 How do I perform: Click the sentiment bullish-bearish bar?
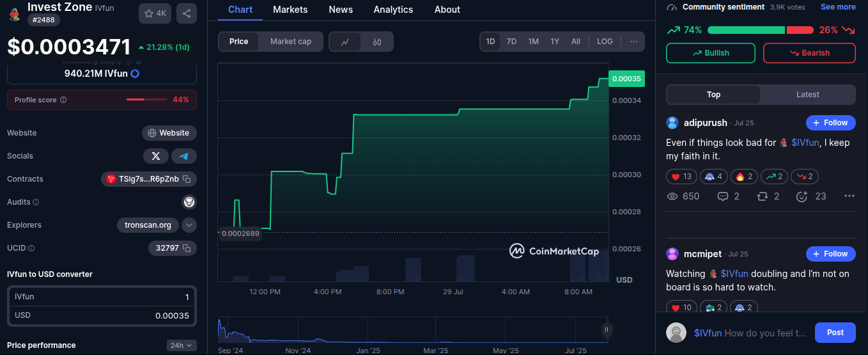click(761, 30)
